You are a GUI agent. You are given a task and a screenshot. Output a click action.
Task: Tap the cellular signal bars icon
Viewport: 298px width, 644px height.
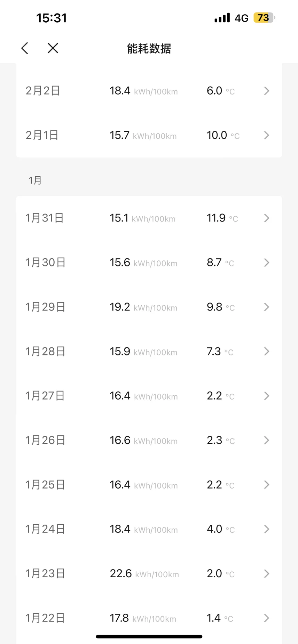click(222, 18)
